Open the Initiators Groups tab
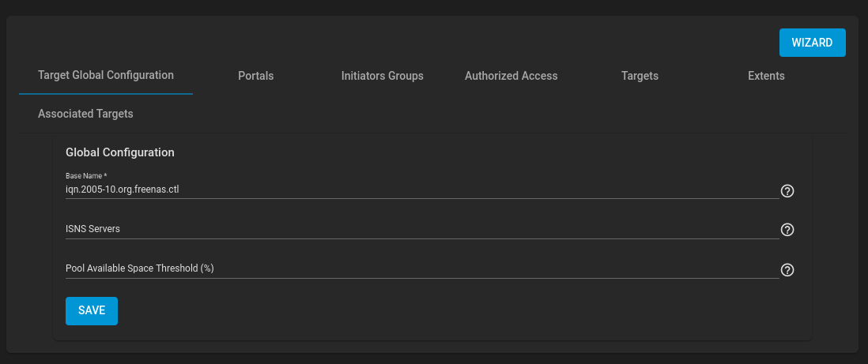The height and width of the screenshot is (364, 868). [x=383, y=76]
